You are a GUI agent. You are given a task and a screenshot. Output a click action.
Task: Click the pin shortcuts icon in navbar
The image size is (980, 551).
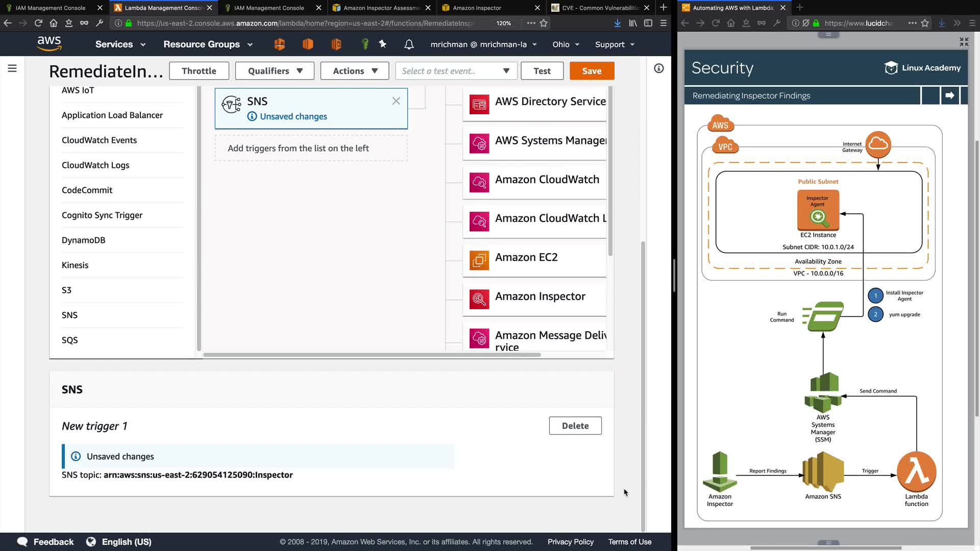(383, 44)
